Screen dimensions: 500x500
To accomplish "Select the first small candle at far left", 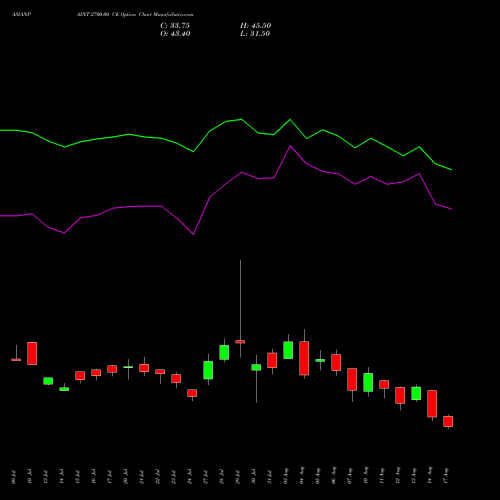I will point(16,359).
